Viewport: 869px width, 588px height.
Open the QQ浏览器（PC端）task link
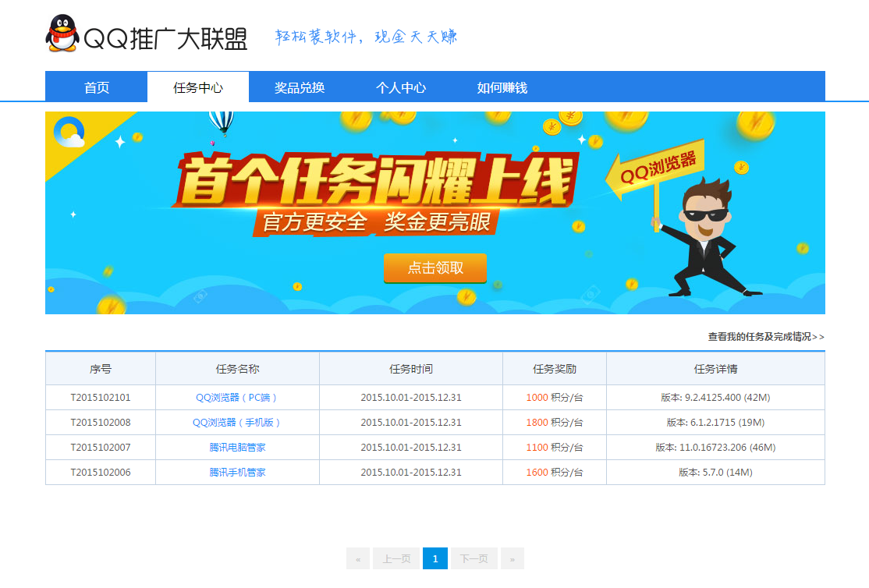236,397
